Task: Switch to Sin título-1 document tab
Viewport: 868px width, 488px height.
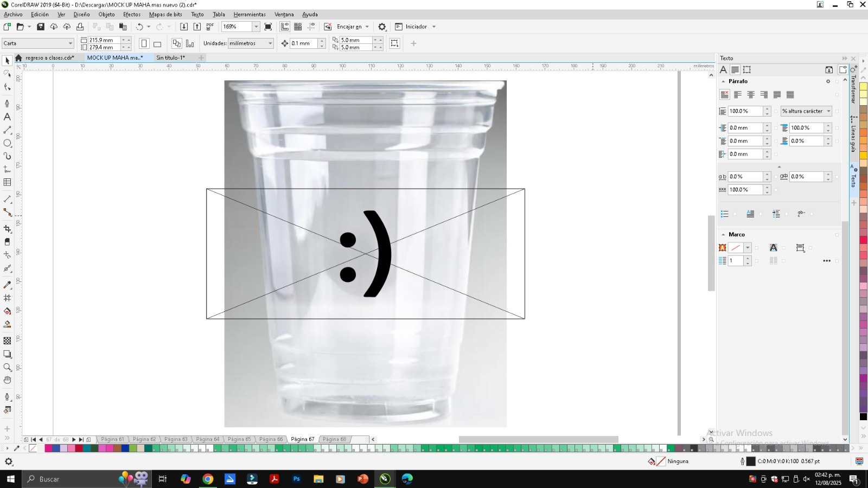Action: pos(170,57)
